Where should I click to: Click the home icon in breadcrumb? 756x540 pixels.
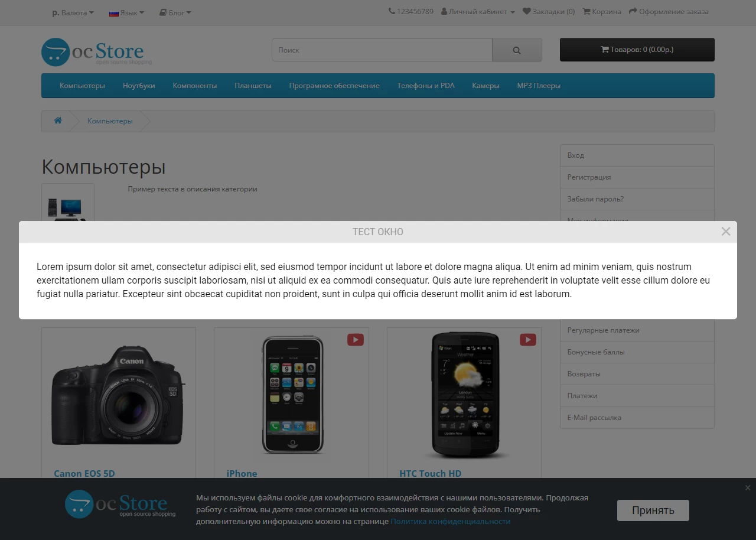point(58,121)
